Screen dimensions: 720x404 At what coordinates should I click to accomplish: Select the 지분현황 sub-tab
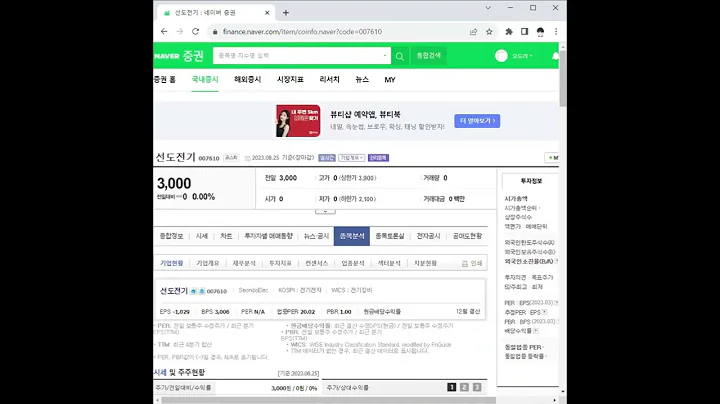coord(426,264)
